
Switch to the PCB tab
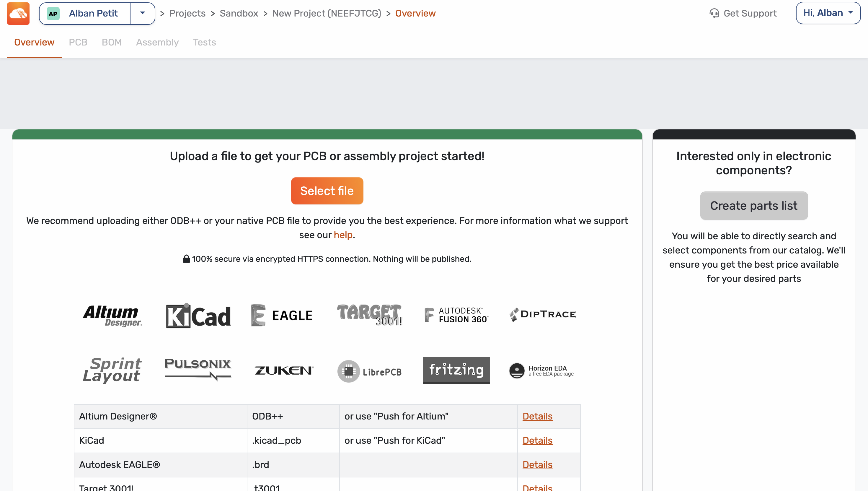[x=78, y=42]
